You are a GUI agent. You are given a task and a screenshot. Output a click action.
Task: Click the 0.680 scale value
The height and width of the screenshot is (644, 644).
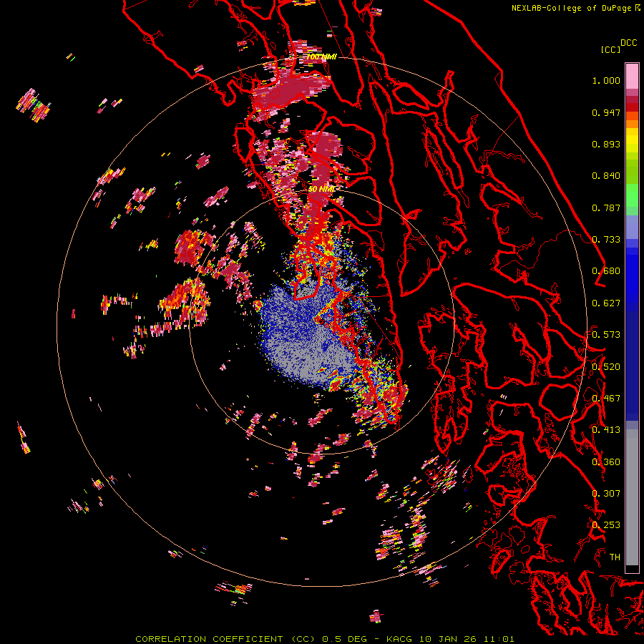[x=606, y=271]
